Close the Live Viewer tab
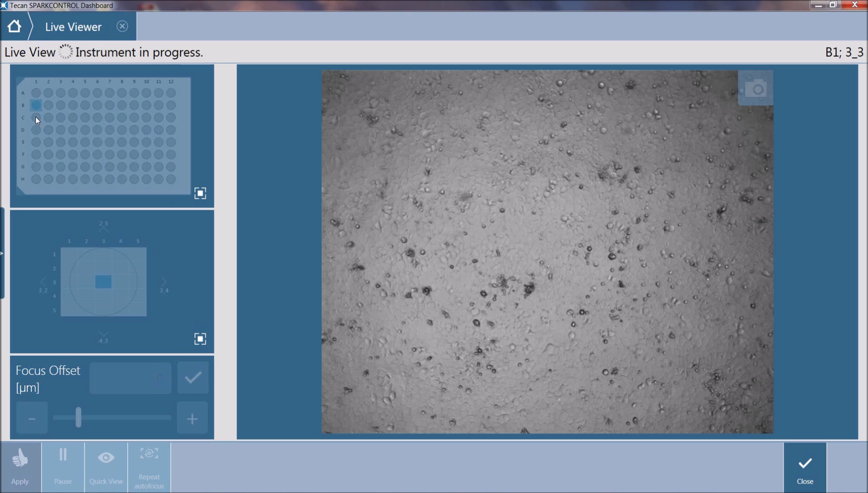Screen dimensions: 868x493 [x=122, y=26]
